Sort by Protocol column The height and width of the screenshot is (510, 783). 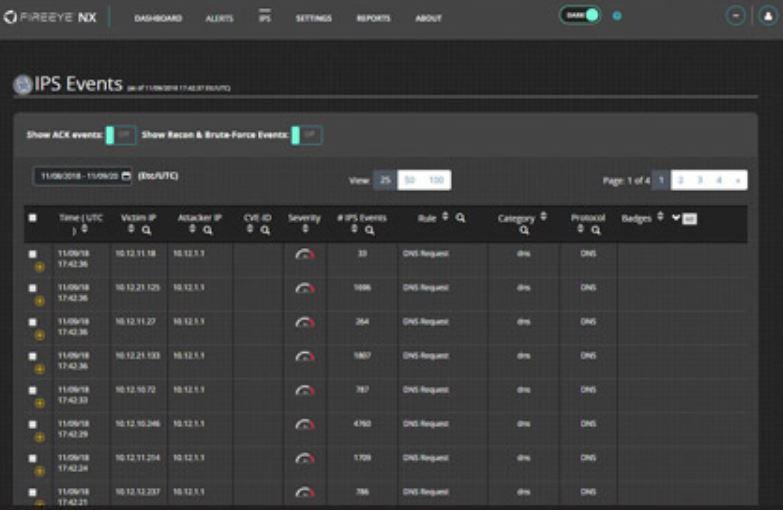(580, 229)
